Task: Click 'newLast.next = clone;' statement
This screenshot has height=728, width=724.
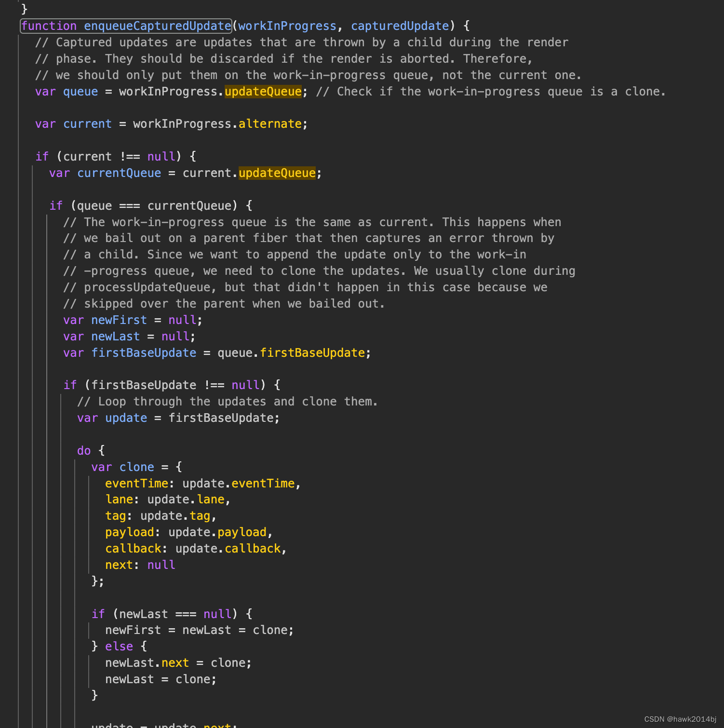Action: [x=178, y=663]
